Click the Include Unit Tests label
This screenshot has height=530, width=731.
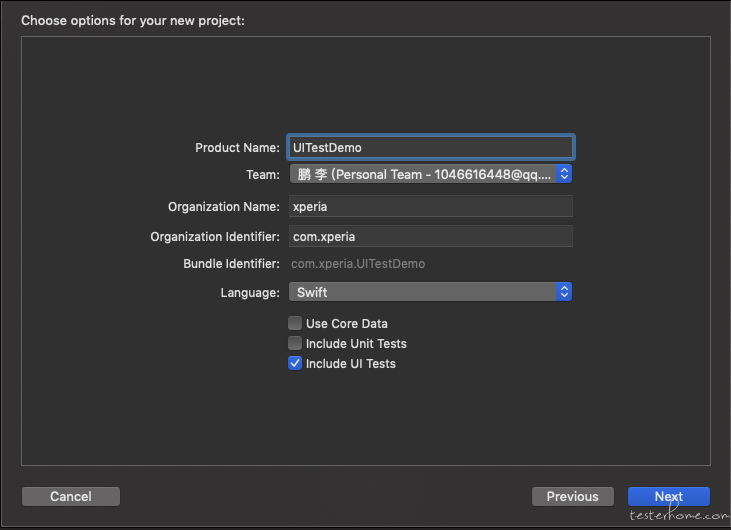356,344
